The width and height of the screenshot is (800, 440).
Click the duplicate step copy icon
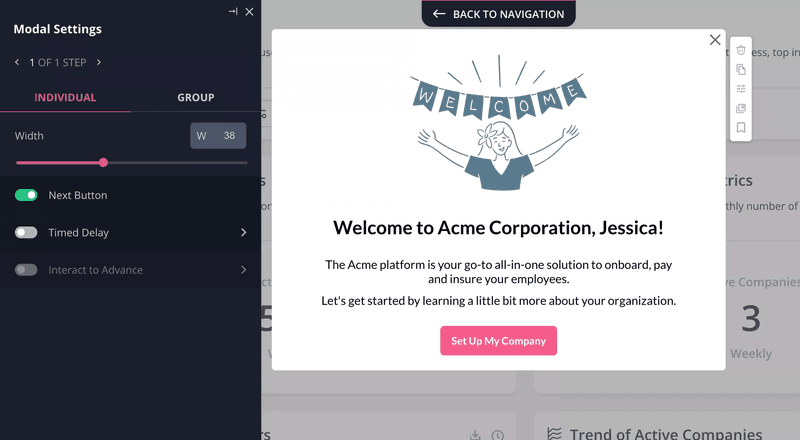[x=741, y=70]
